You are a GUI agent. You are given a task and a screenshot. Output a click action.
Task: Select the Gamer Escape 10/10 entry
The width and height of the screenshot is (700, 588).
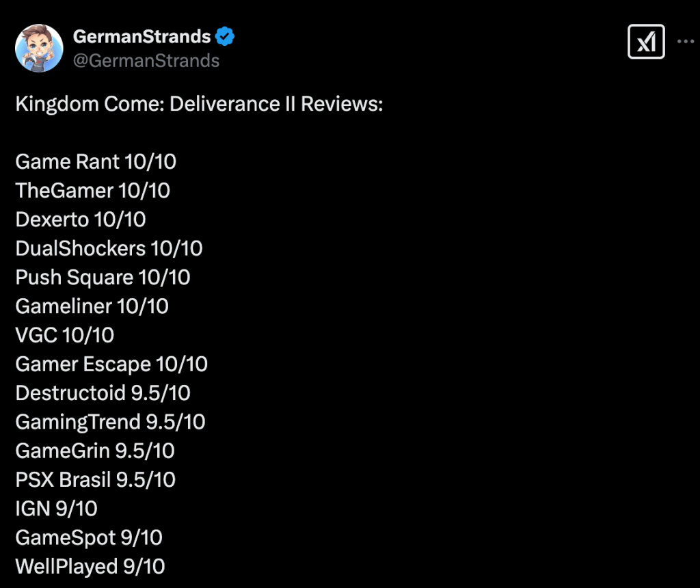coord(111,364)
